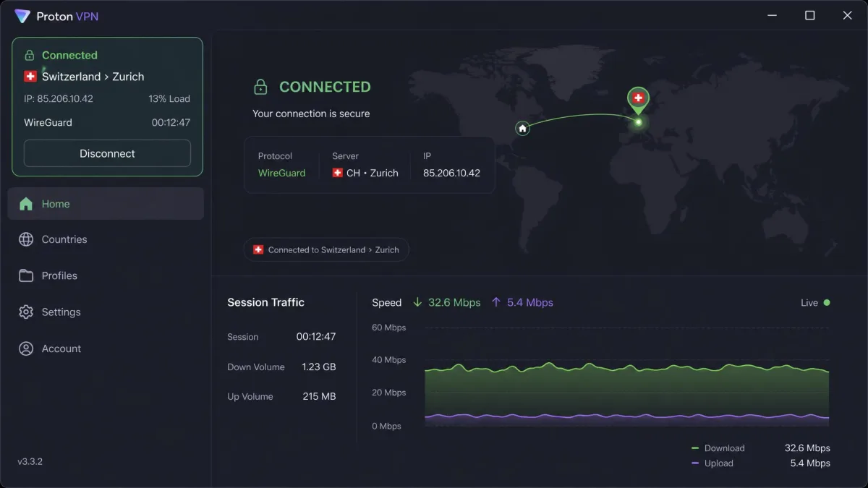
Task: Click the 20 Mbps axis label
Action: point(388,393)
